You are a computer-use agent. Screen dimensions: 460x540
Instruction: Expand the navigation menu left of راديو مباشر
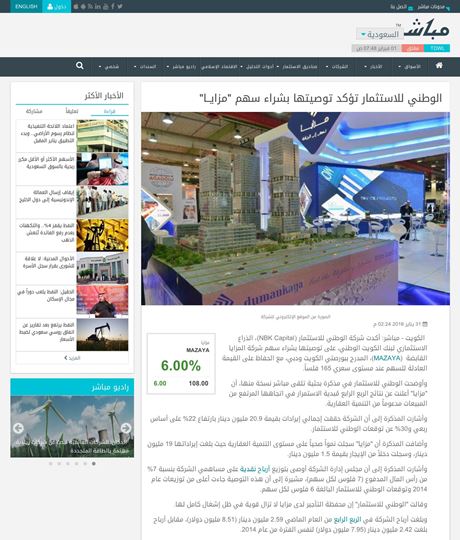145,66
